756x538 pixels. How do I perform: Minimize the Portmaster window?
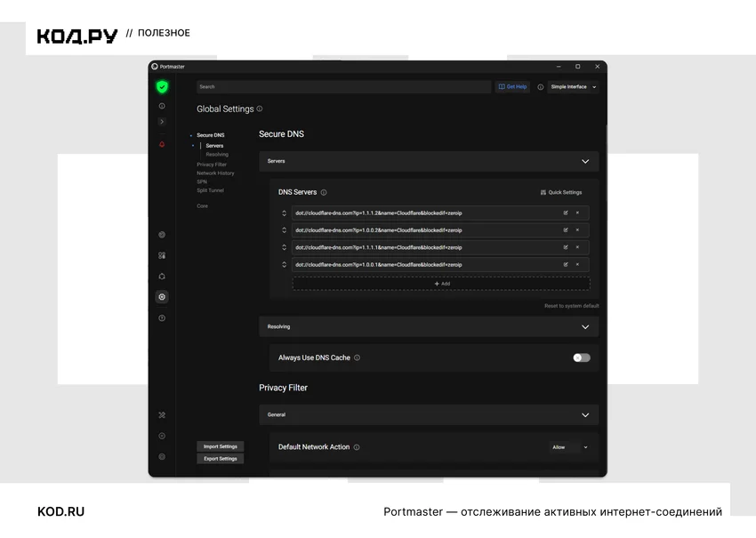[x=559, y=67]
